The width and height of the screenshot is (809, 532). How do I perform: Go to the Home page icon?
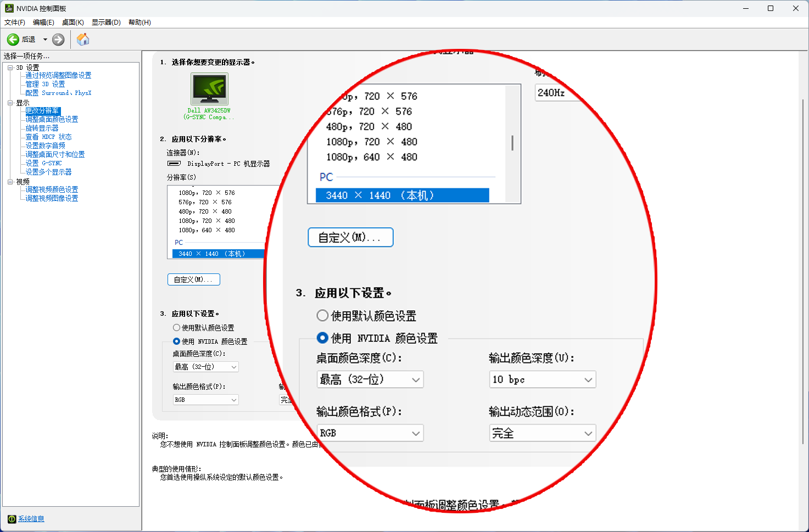click(x=83, y=40)
